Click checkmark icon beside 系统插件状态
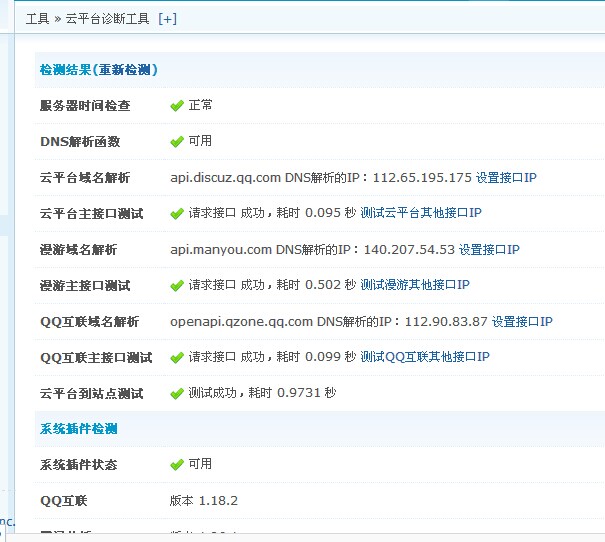 177,465
